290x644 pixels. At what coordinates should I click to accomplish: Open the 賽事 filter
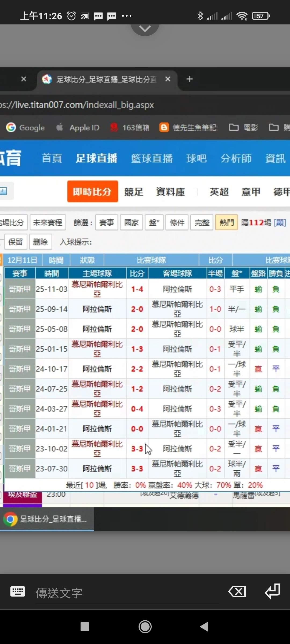pyautogui.click(x=107, y=222)
